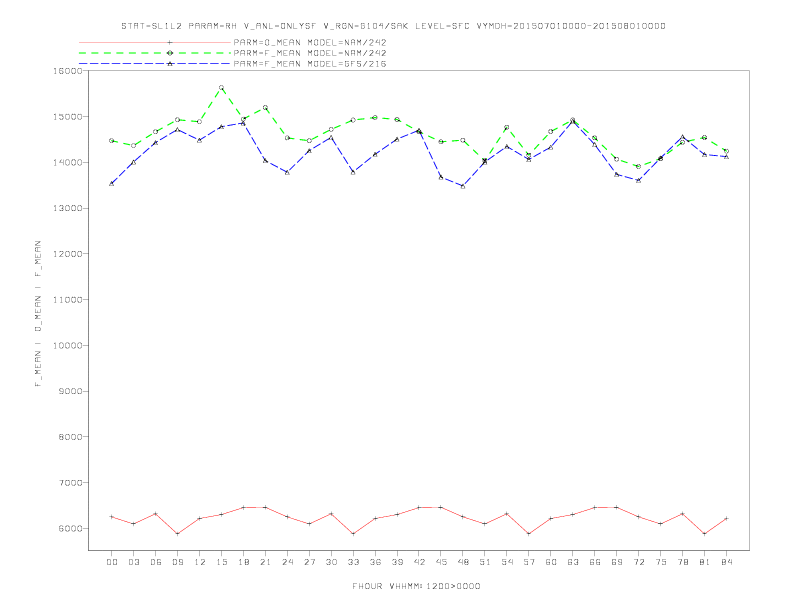Click red line's plus marker at hour 09
Image resolution: width=792 pixels, height=612 pixels.
177,534
